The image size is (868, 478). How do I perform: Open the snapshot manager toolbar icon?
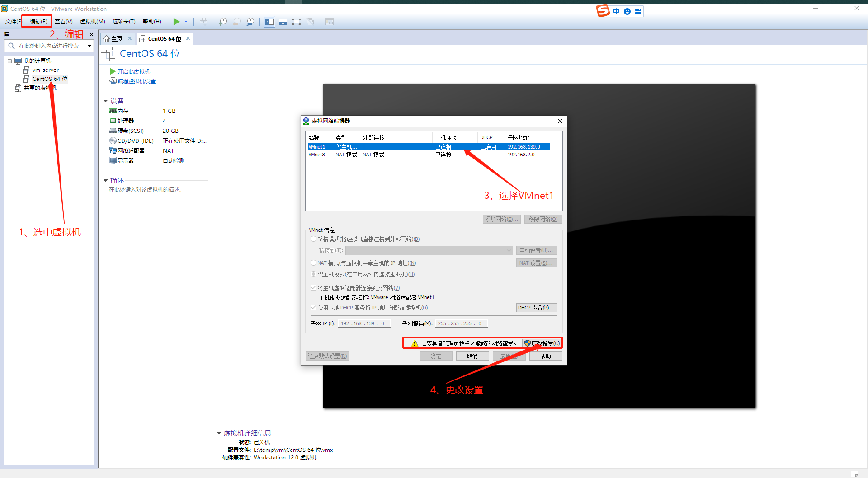click(250, 22)
